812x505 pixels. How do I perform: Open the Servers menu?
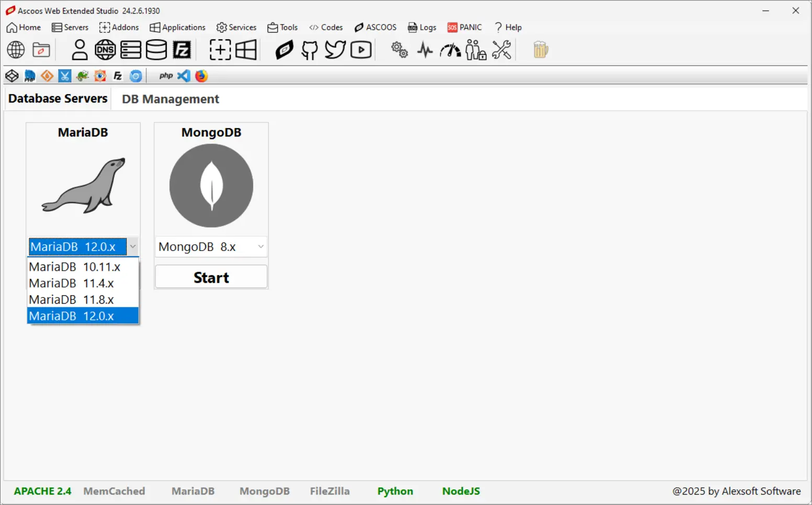click(70, 27)
